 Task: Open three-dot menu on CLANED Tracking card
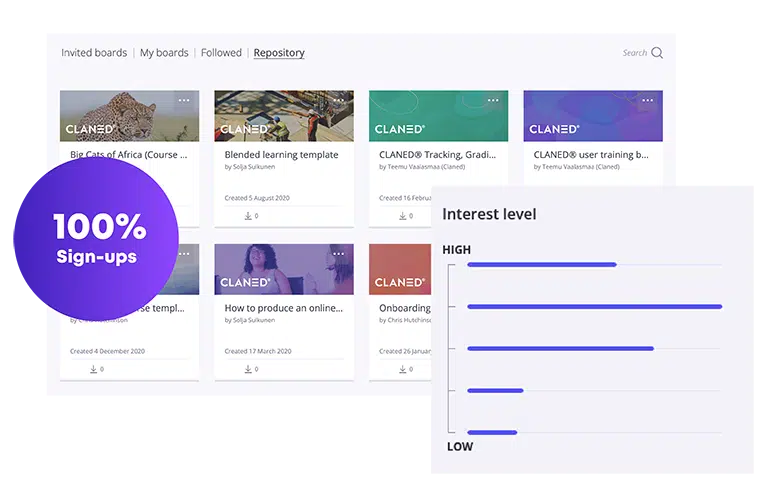pyautogui.click(x=493, y=101)
